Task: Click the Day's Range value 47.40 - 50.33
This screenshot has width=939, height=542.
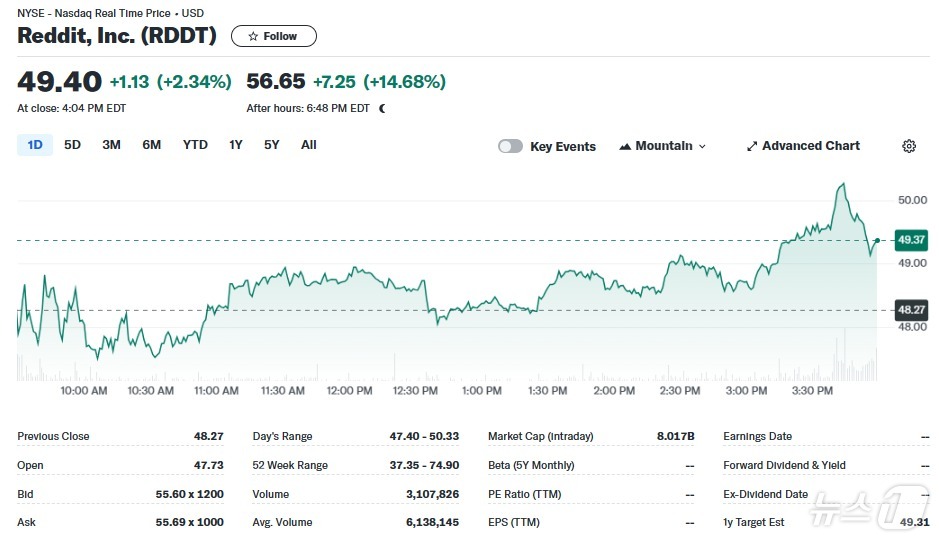Action: (x=424, y=436)
